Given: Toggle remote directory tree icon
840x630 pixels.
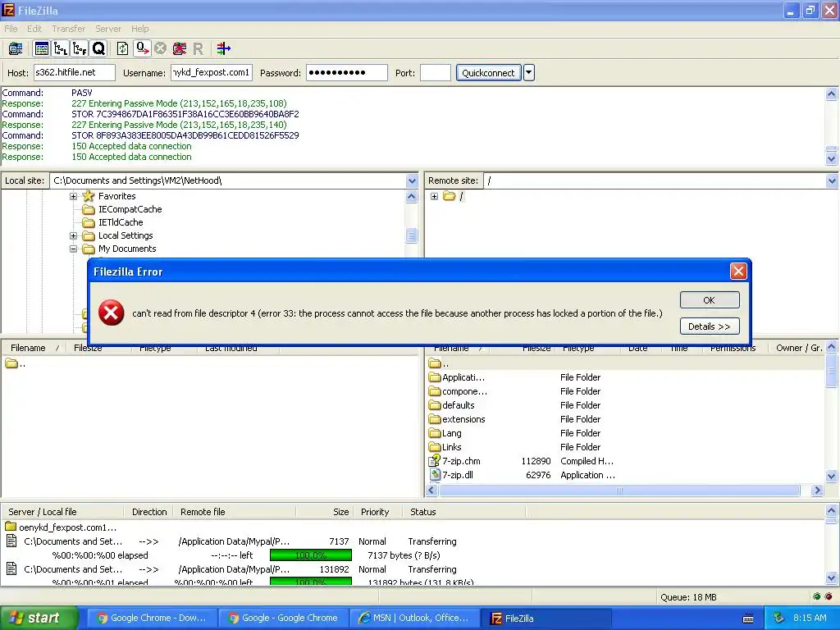Looking at the screenshot, I should click(x=80, y=48).
